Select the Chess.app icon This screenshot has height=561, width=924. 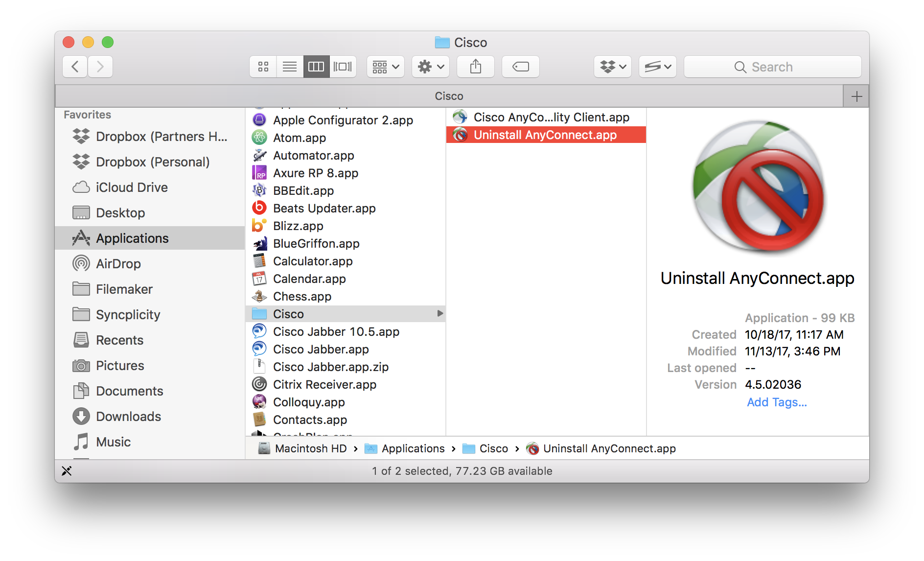pyautogui.click(x=259, y=296)
